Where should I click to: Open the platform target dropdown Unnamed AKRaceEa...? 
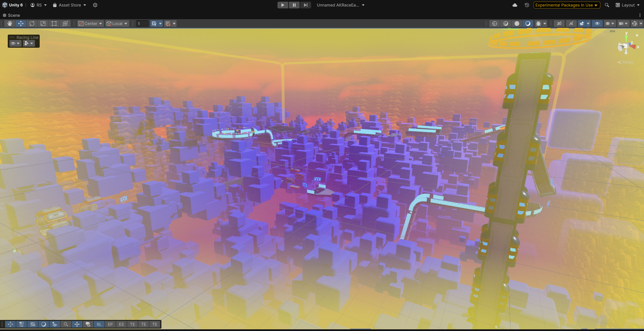(x=341, y=5)
